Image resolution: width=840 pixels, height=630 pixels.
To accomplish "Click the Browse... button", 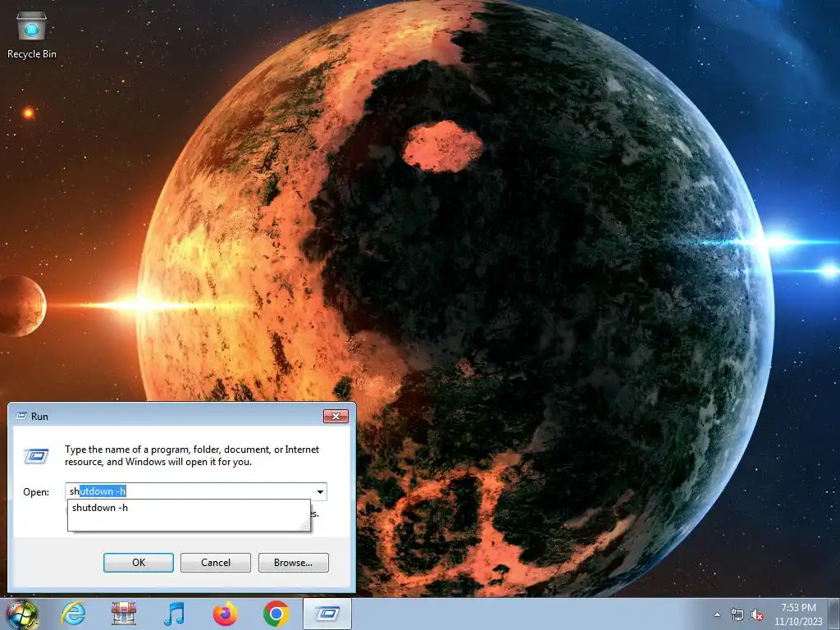I will 293,563.
